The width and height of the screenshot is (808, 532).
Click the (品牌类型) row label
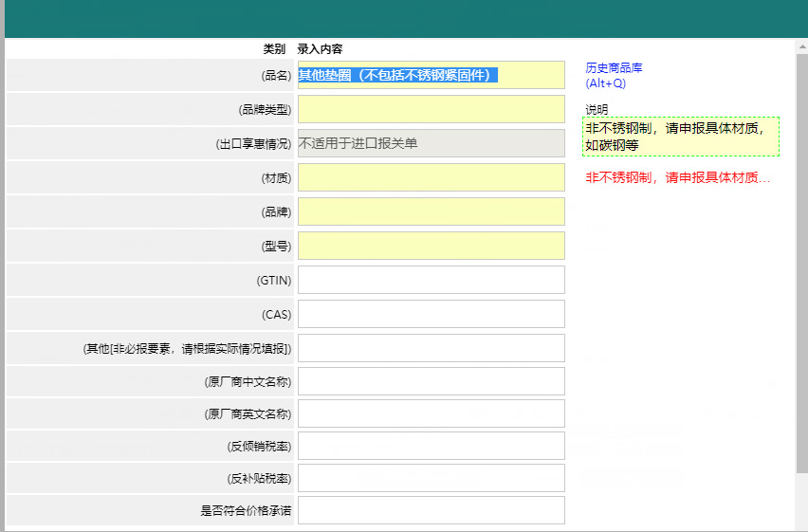pyautogui.click(x=265, y=110)
